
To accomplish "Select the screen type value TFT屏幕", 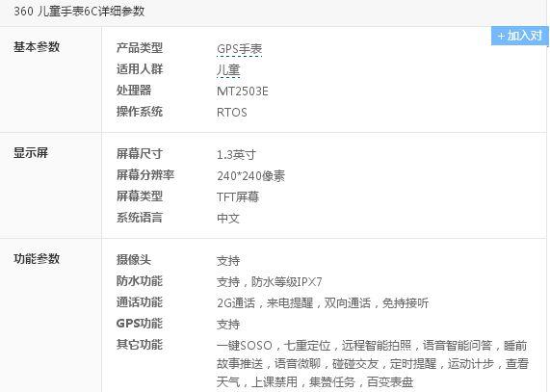I will (238, 197).
